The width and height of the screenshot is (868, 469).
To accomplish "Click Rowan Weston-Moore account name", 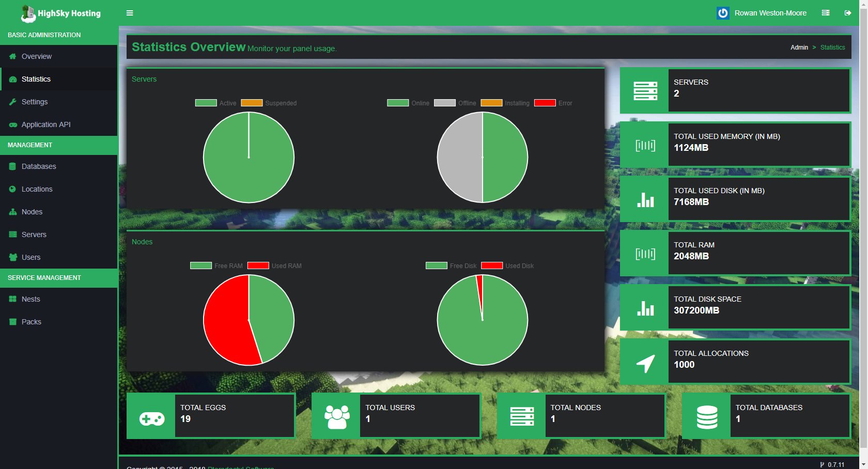I will pyautogui.click(x=770, y=13).
